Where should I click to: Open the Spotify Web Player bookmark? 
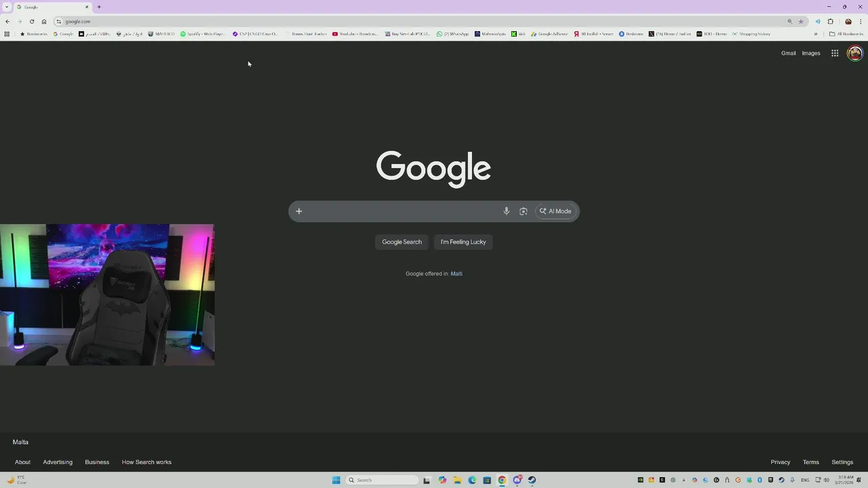pyautogui.click(x=203, y=34)
